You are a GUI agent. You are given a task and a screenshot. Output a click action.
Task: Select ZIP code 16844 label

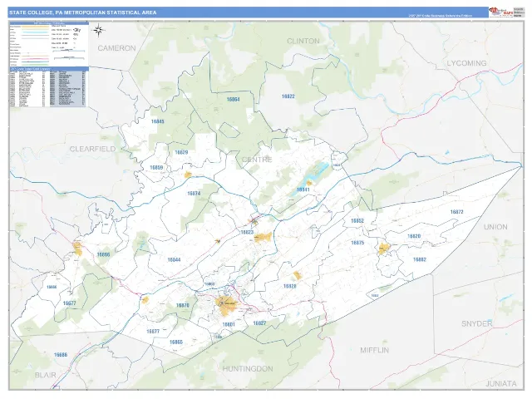[x=174, y=260]
